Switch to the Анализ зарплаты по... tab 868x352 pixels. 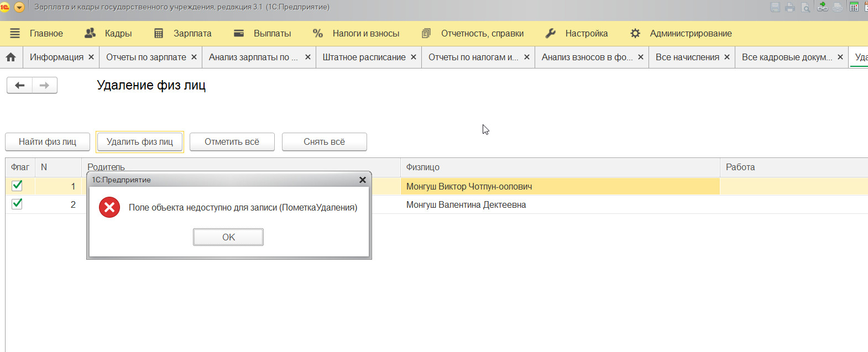point(253,57)
